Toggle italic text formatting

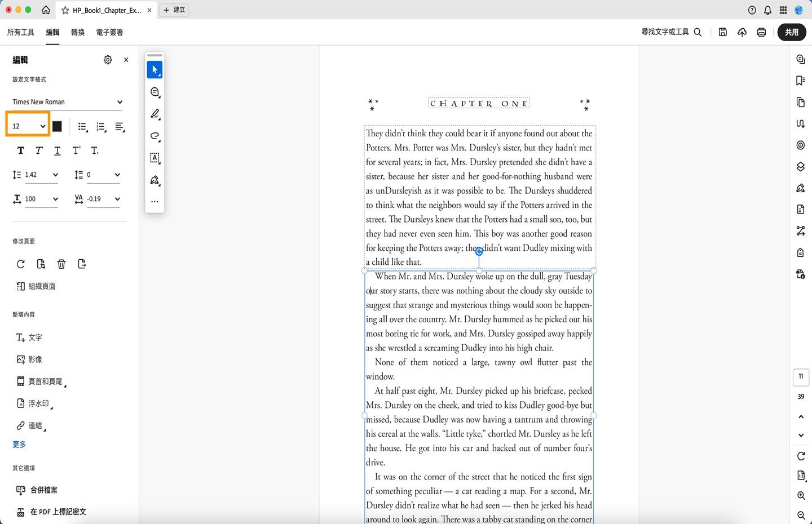coord(39,150)
